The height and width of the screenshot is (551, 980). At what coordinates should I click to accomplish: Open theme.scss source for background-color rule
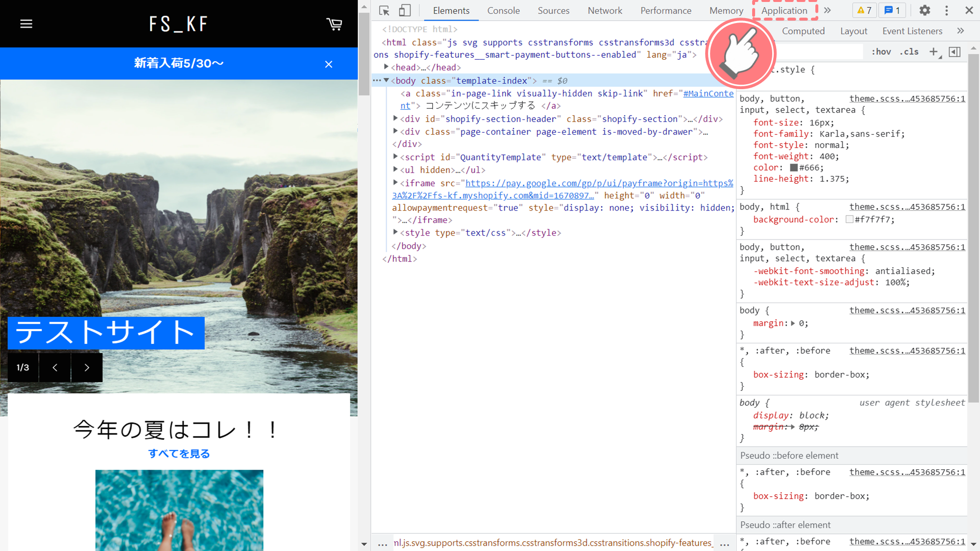tap(907, 207)
